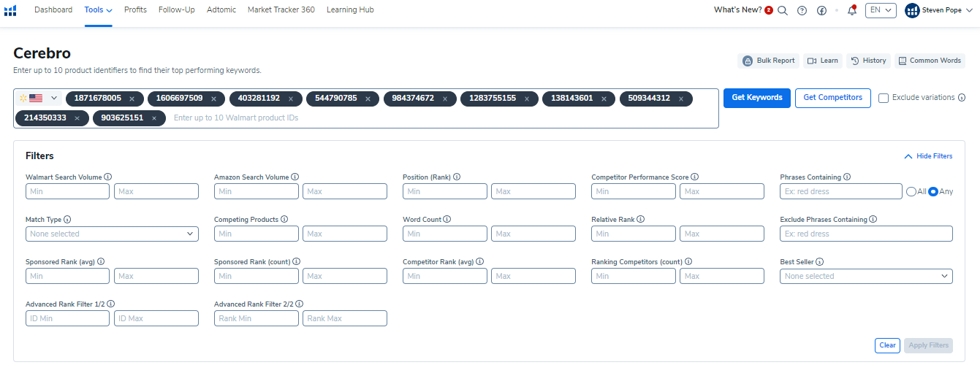Remove product ID 1283755155 tag
The height and width of the screenshot is (365, 980).
click(x=527, y=99)
